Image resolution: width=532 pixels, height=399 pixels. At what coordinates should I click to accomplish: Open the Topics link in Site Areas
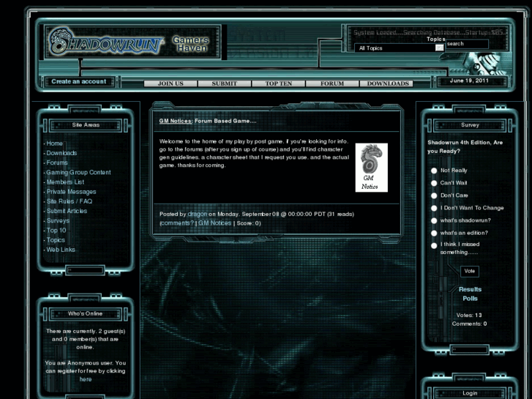click(56, 240)
